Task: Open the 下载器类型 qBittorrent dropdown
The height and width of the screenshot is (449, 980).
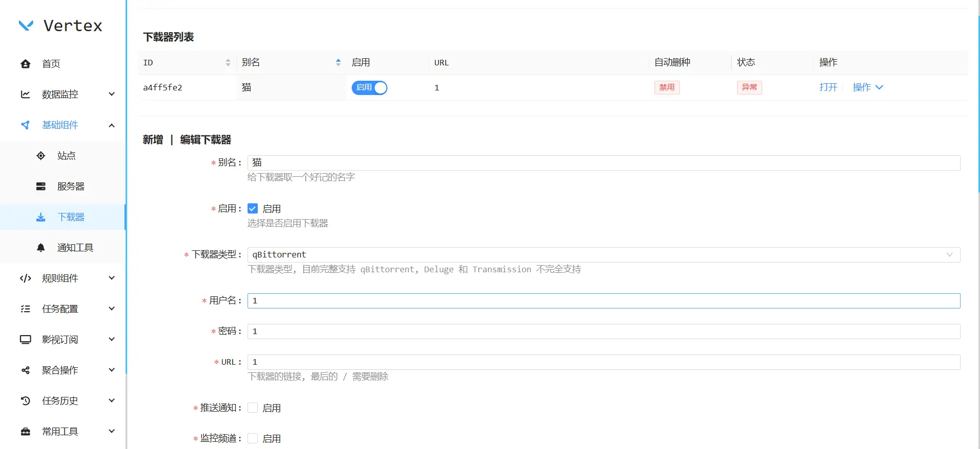Action: [603, 254]
